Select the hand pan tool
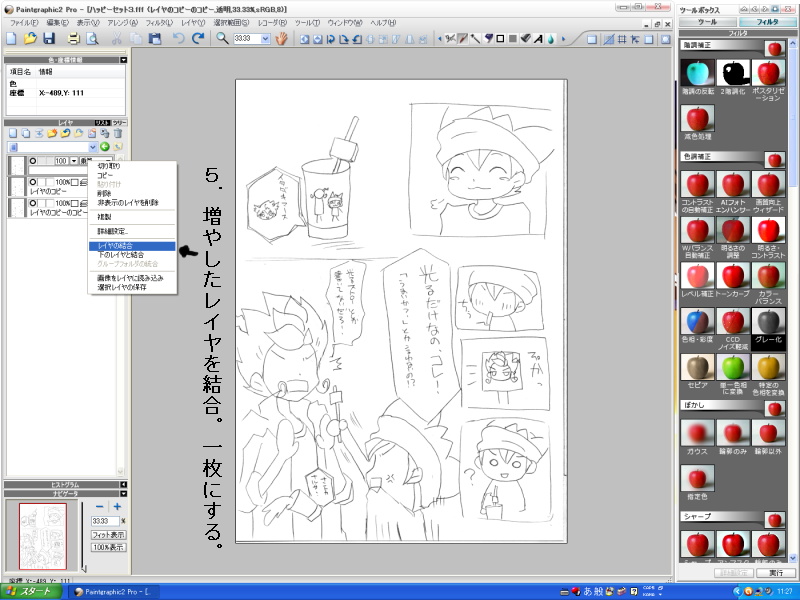Image resolution: width=800 pixels, height=600 pixels. [x=282, y=38]
